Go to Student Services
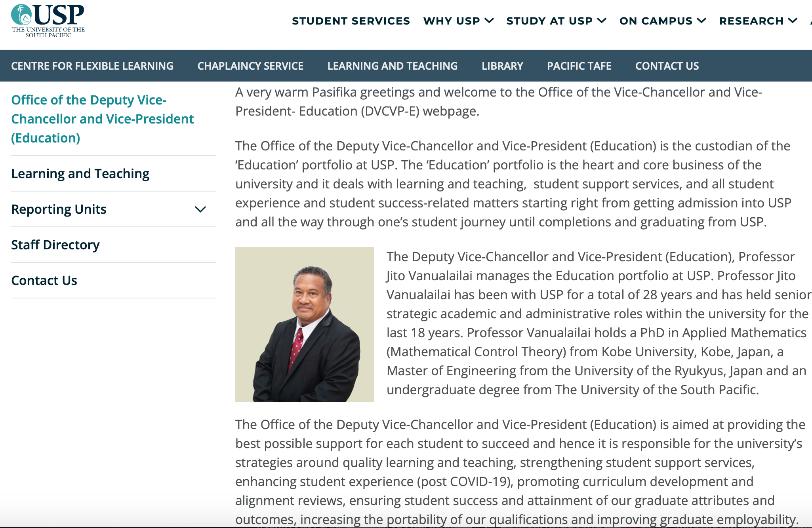Viewport: 812px width, 528px height. click(351, 21)
